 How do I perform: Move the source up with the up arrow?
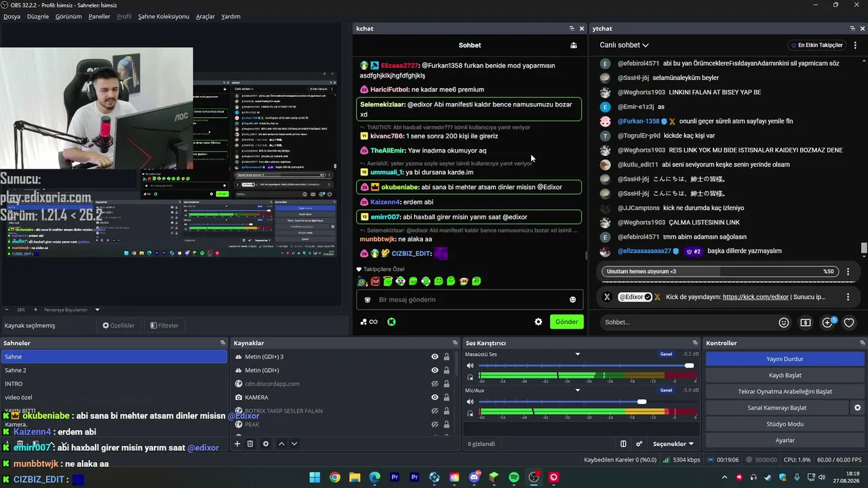(281, 444)
